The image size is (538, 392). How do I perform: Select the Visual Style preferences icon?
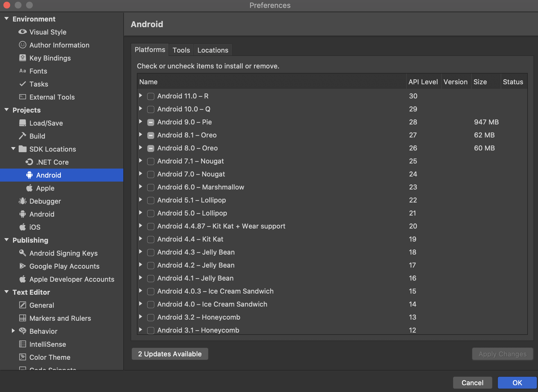pyautogui.click(x=22, y=32)
